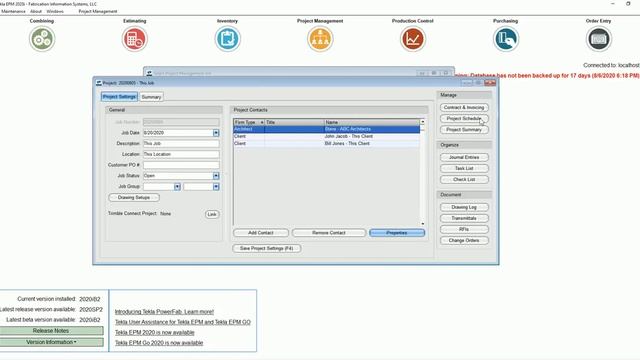Screen dimensions: 640x360
Task: Close the Project 2020805 dialog
Action: pos(490,83)
